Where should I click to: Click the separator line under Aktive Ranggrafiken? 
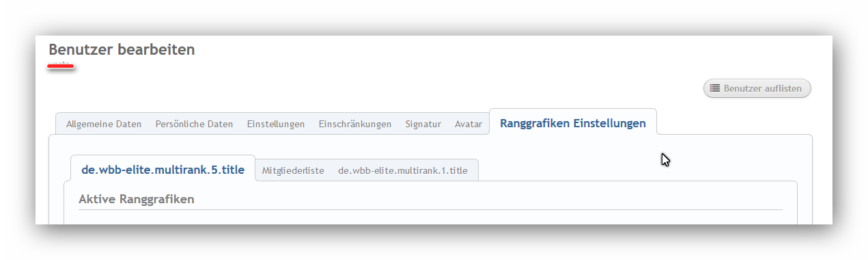[430, 209]
